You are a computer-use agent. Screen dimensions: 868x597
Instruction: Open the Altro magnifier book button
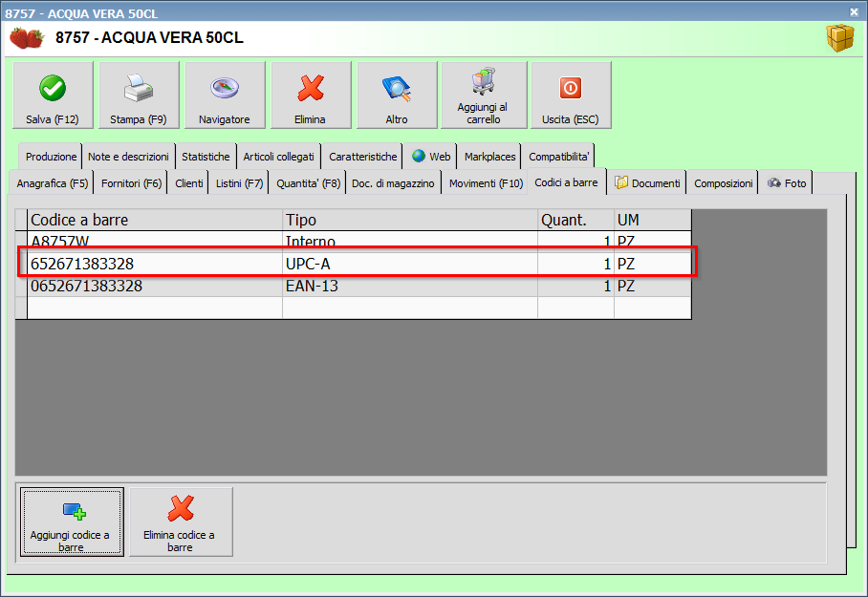[397, 96]
